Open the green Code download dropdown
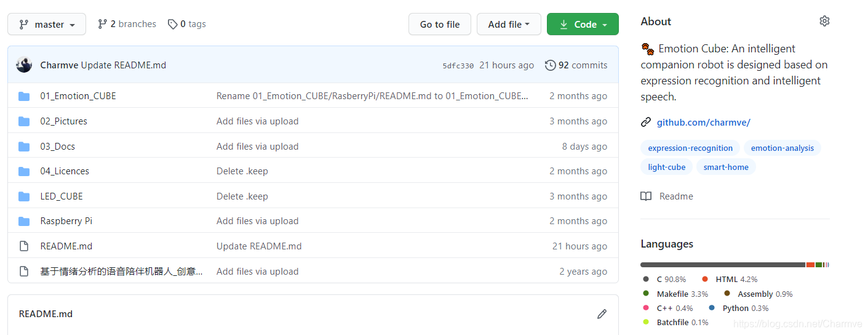The width and height of the screenshot is (868, 335). [x=583, y=25]
